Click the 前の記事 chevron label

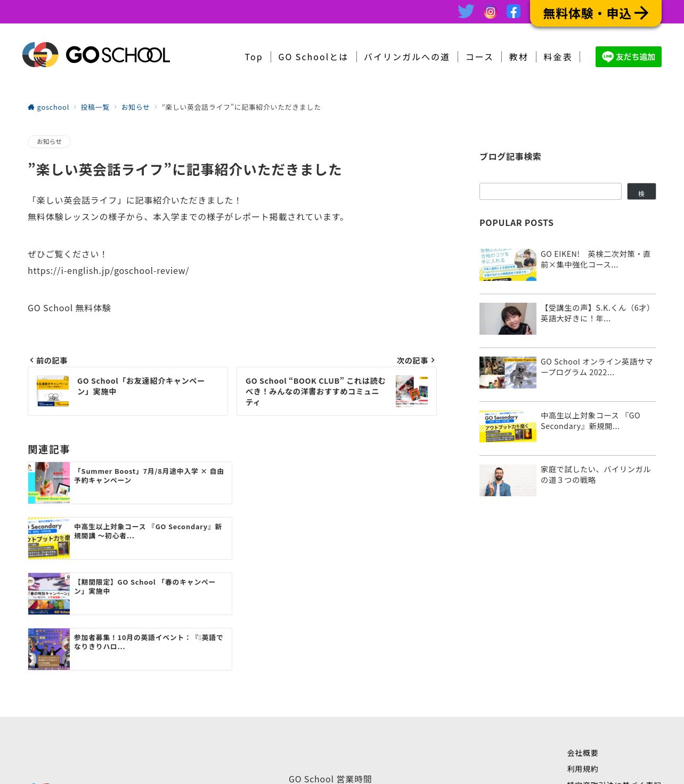click(48, 361)
